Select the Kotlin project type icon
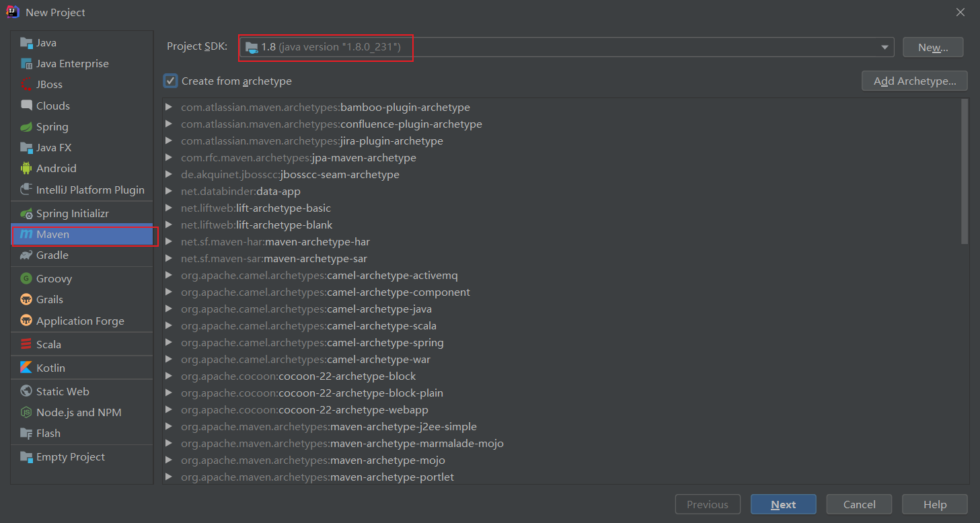Viewport: 980px width, 523px height. [26, 367]
